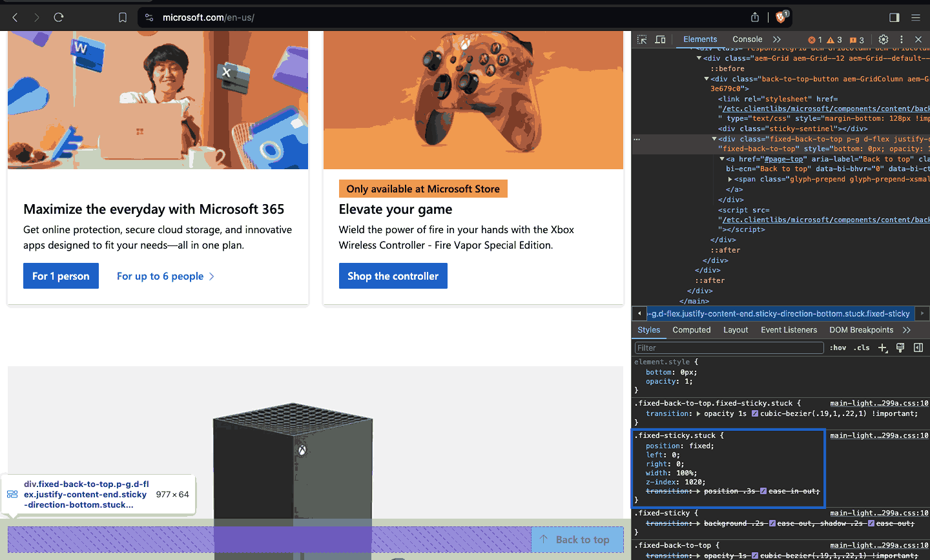Viewport: 930px width, 560px height.
Task: Open easing swatch after background .2s
Action: pos(772,523)
